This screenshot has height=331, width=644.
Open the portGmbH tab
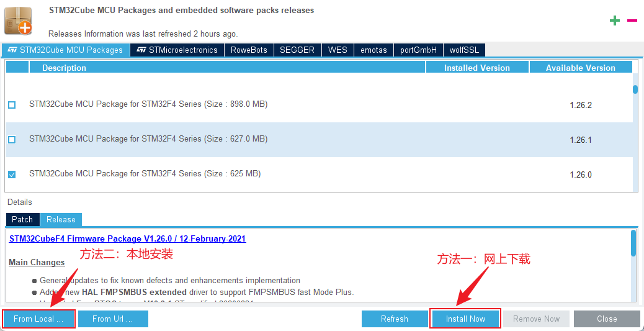coord(419,50)
